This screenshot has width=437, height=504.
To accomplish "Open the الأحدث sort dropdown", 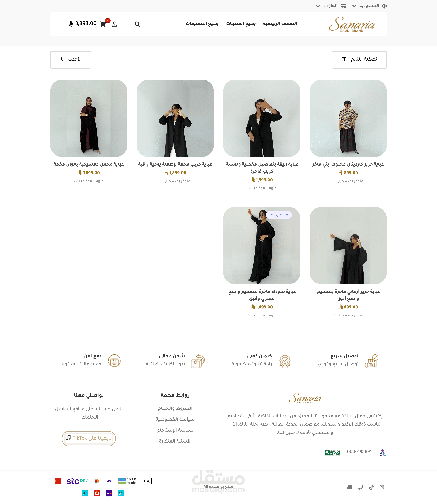I will 71,60.
